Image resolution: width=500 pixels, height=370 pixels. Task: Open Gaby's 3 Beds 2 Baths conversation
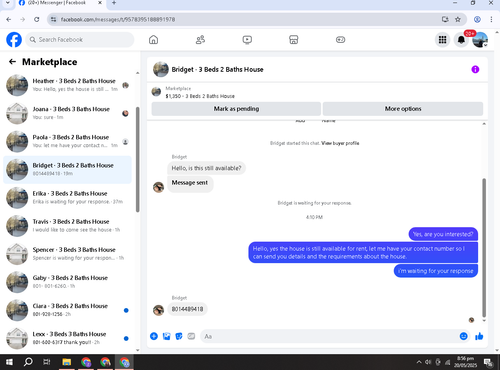pyautogui.click(x=67, y=282)
